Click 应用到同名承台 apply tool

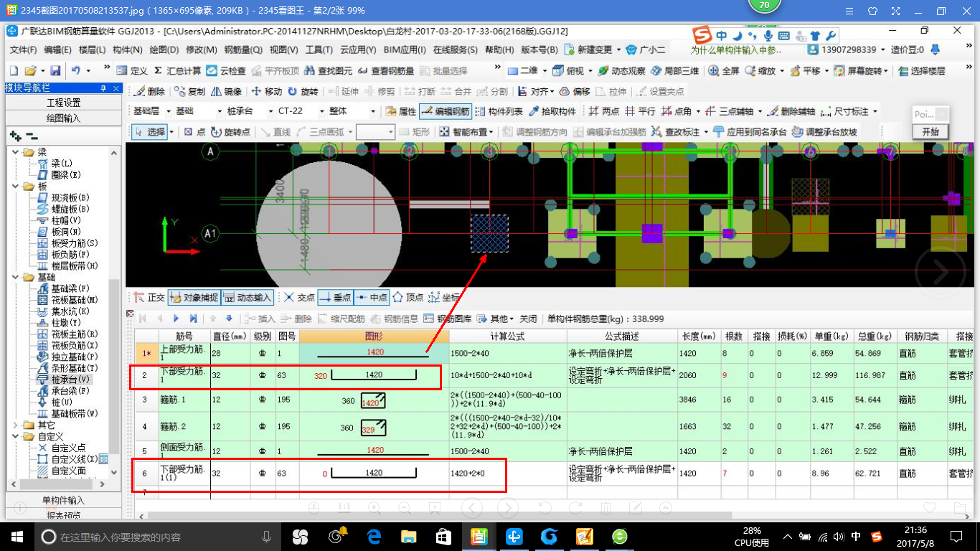(750, 132)
